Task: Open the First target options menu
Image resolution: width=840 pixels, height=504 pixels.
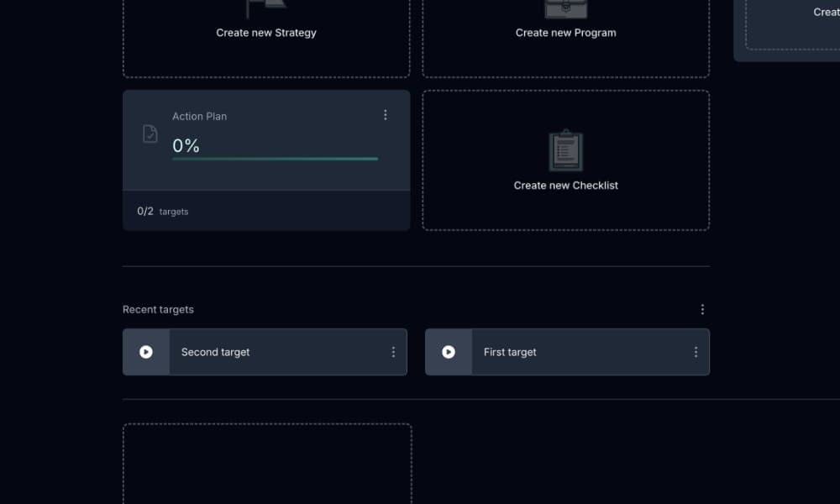Action: [x=696, y=352]
